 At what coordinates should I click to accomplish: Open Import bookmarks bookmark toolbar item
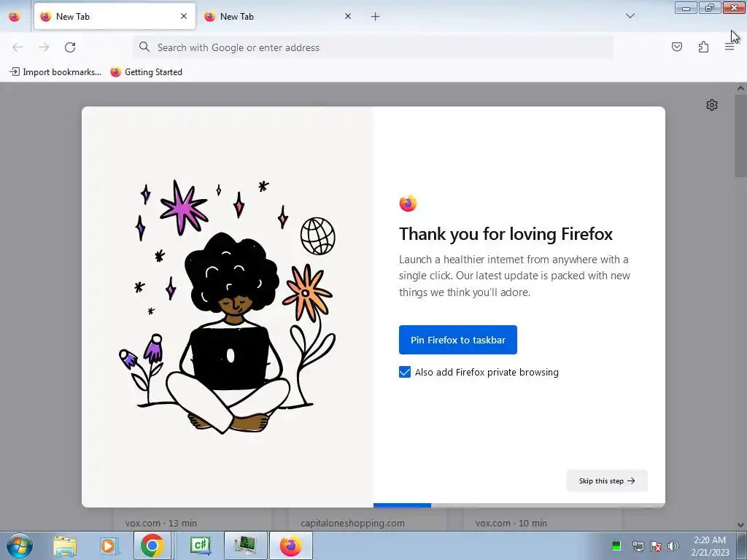(x=55, y=72)
